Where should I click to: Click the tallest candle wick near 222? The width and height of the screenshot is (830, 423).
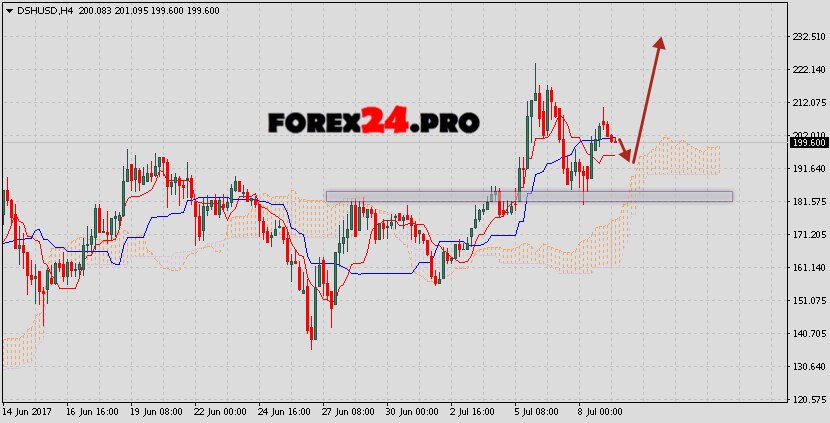click(x=536, y=75)
